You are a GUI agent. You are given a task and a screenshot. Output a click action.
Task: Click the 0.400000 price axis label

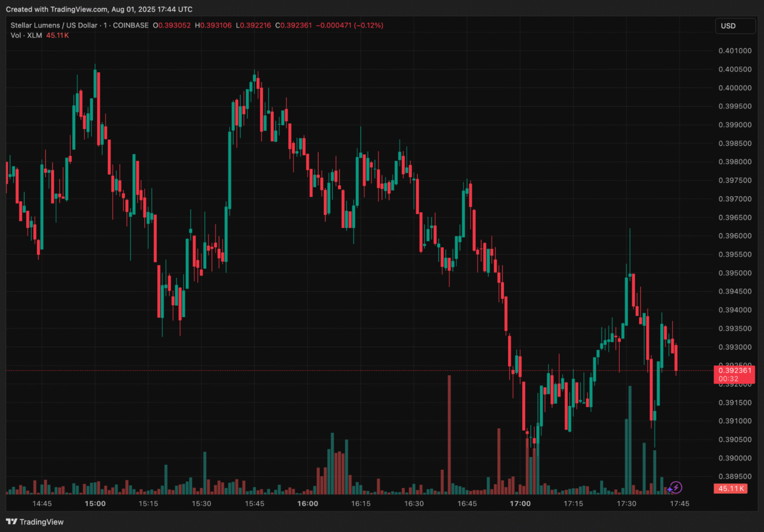[735, 88]
